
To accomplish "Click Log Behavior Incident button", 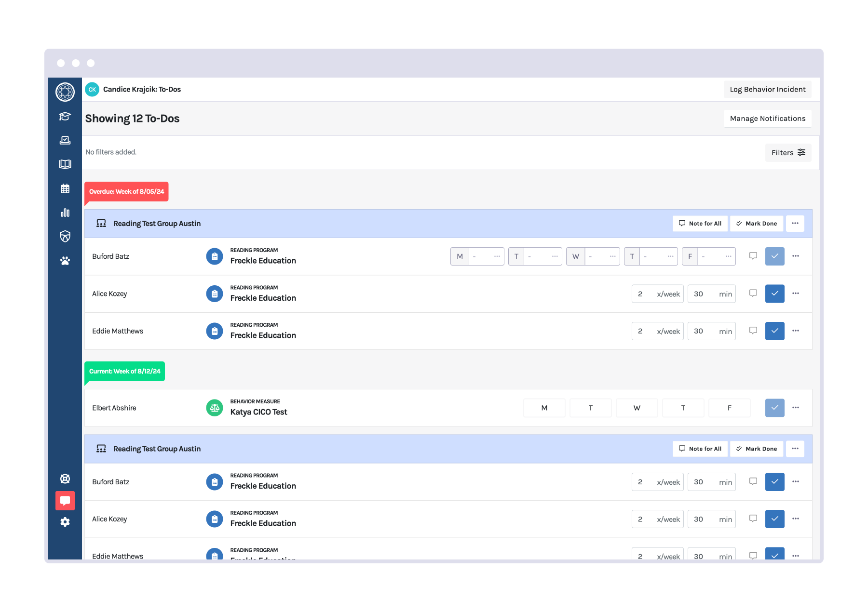I will click(x=768, y=90).
